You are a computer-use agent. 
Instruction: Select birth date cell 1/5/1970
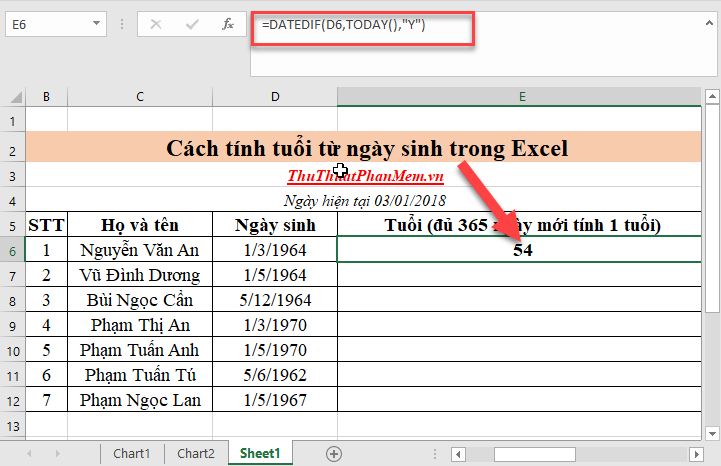[275, 350]
